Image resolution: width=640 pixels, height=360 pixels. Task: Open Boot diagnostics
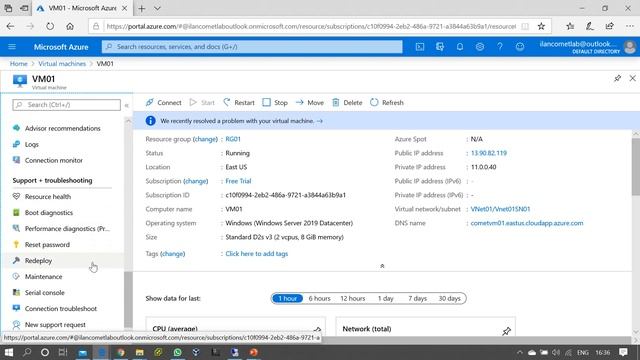click(x=49, y=213)
